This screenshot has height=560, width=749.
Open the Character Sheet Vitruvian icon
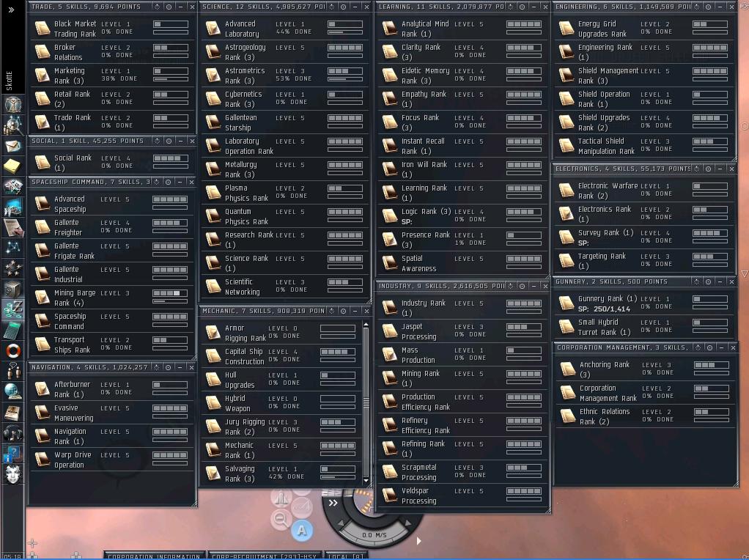[13, 103]
